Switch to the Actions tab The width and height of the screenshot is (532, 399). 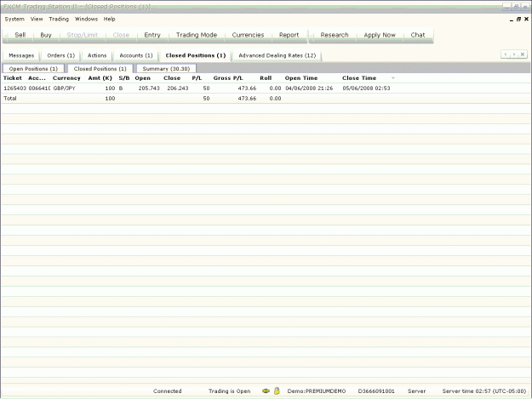[x=97, y=55]
